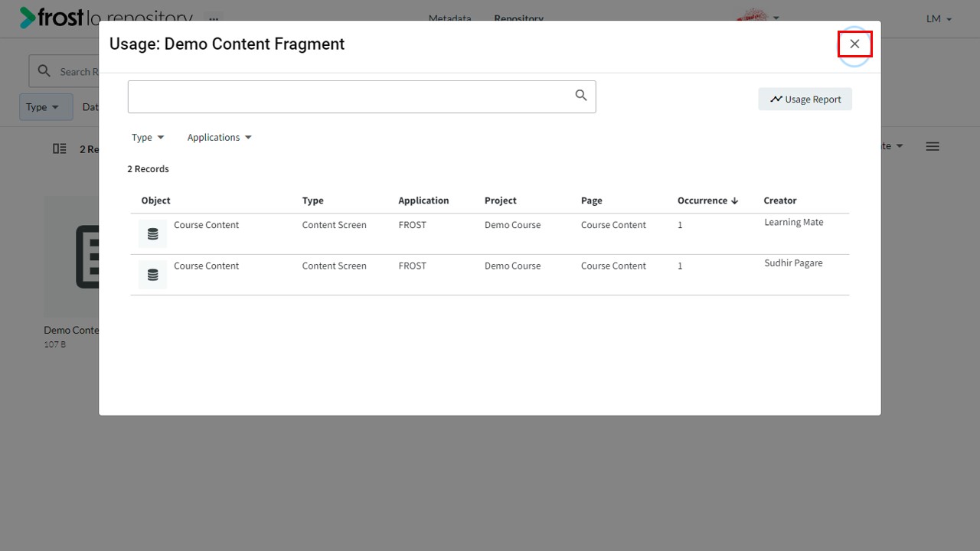980x551 pixels.
Task: Click database icon in Sudhir Pagare row
Action: 152,274
